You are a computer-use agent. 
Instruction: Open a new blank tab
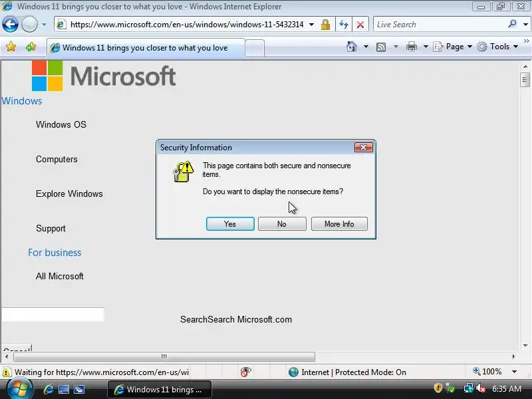(255, 48)
